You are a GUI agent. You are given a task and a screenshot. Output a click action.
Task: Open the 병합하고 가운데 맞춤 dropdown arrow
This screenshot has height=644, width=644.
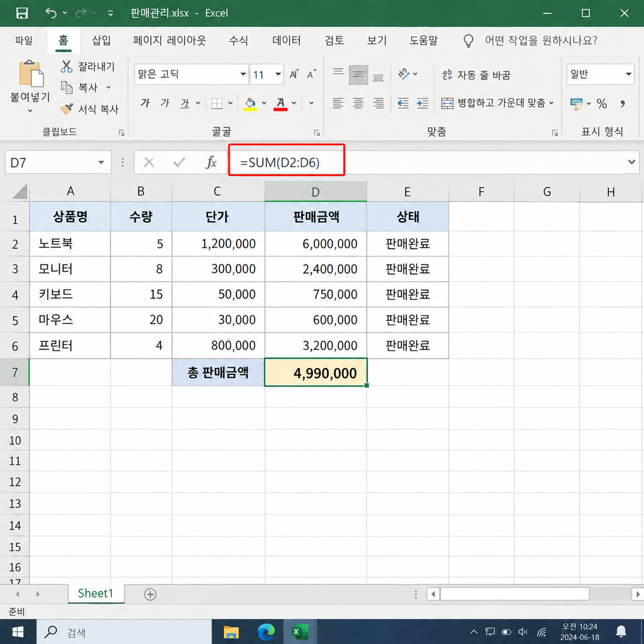tap(551, 103)
